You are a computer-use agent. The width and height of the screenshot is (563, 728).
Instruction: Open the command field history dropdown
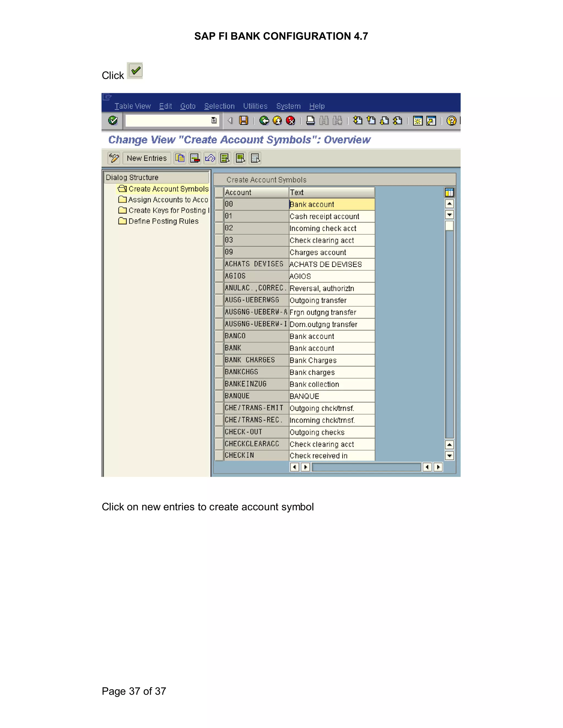coord(214,120)
